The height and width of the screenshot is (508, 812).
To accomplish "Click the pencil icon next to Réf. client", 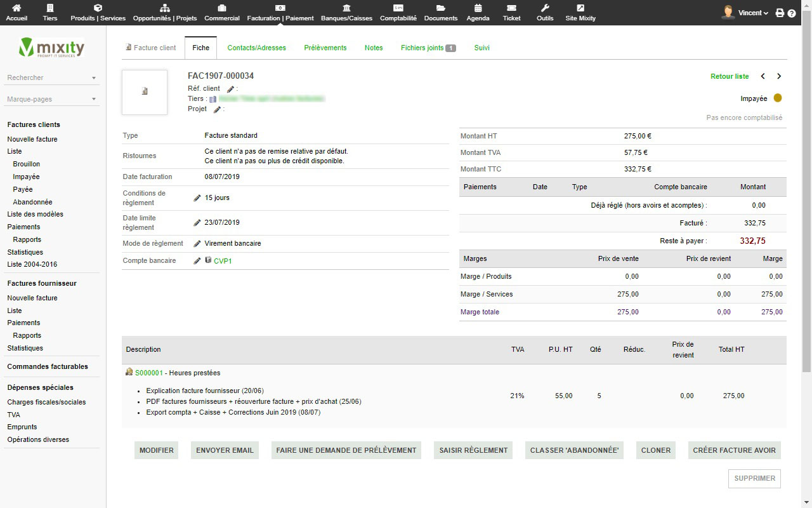I will [x=230, y=89].
